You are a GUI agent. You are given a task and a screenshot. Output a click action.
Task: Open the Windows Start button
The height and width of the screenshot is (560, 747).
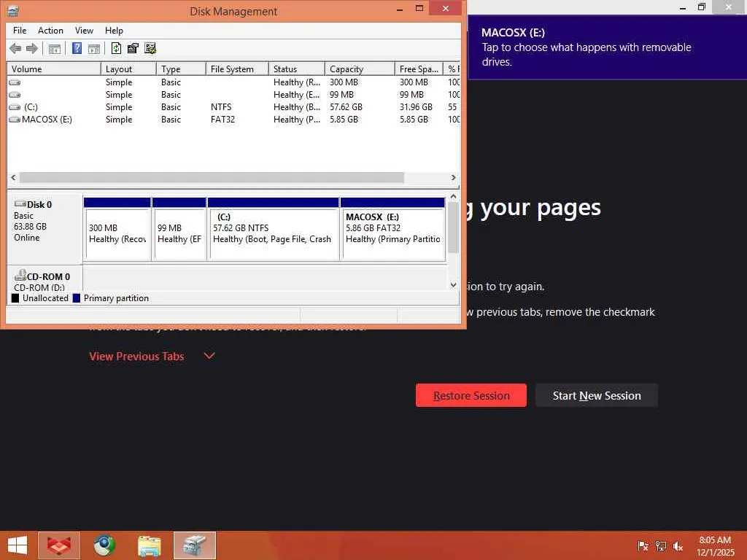coord(18,545)
